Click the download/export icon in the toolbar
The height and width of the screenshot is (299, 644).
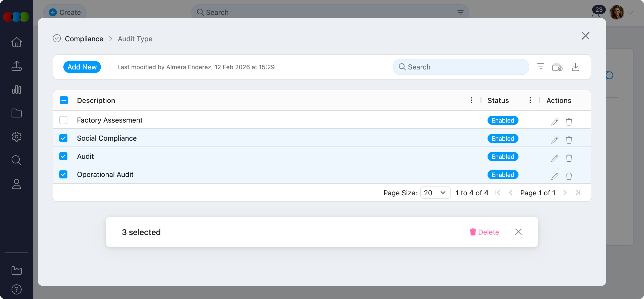point(576,67)
